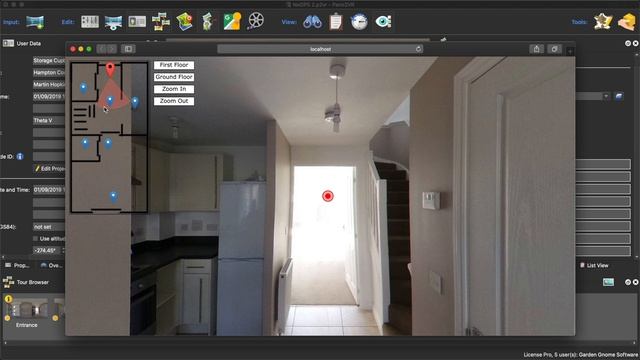Open the Google Street View toolbar icon
The width and height of the screenshot is (640, 360).
point(232,21)
